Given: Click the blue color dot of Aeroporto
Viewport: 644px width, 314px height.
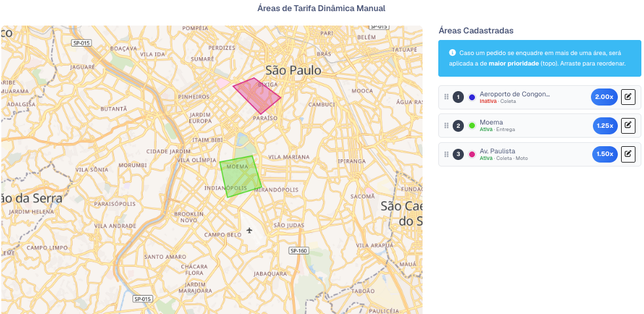Looking at the screenshot, I should tap(472, 98).
